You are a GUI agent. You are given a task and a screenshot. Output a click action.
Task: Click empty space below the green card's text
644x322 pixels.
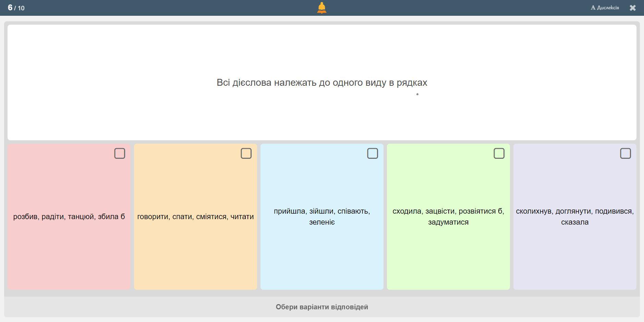[x=448, y=261]
